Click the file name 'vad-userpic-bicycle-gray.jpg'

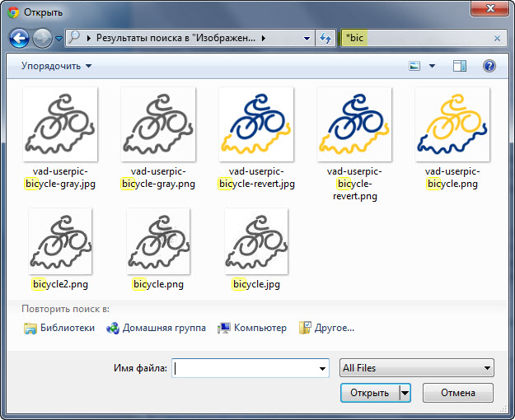60,178
